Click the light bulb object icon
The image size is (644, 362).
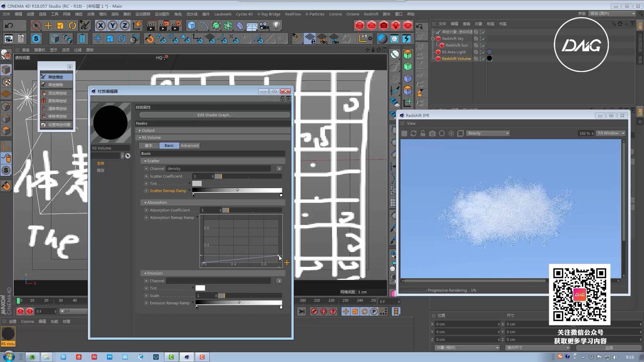pyautogui.click(x=276, y=25)
